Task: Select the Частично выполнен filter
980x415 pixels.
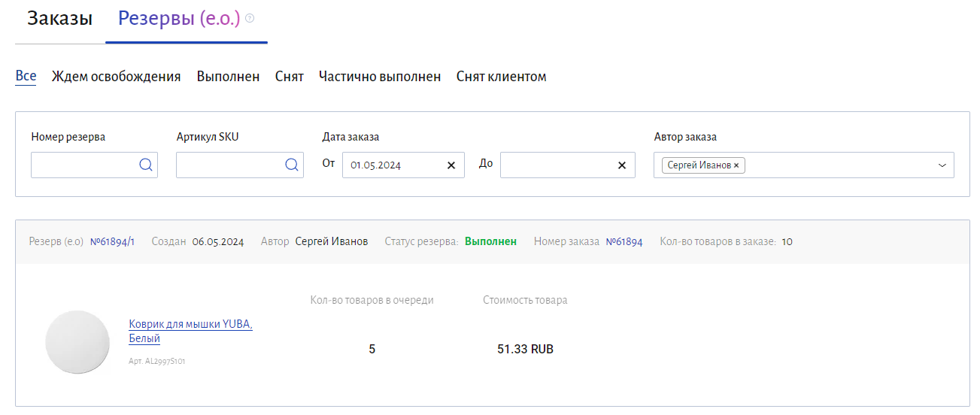Action: 380,77
